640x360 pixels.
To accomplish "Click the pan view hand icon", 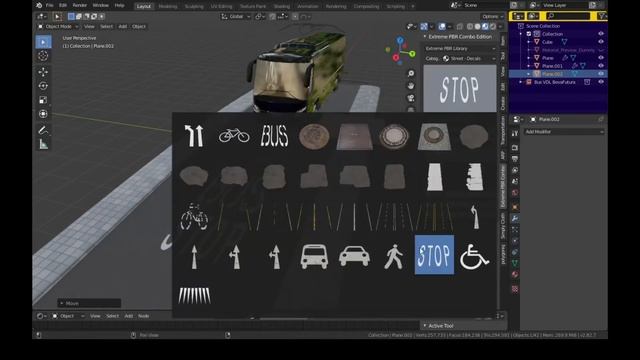I will pyautogui.click(x=411, y=86).
